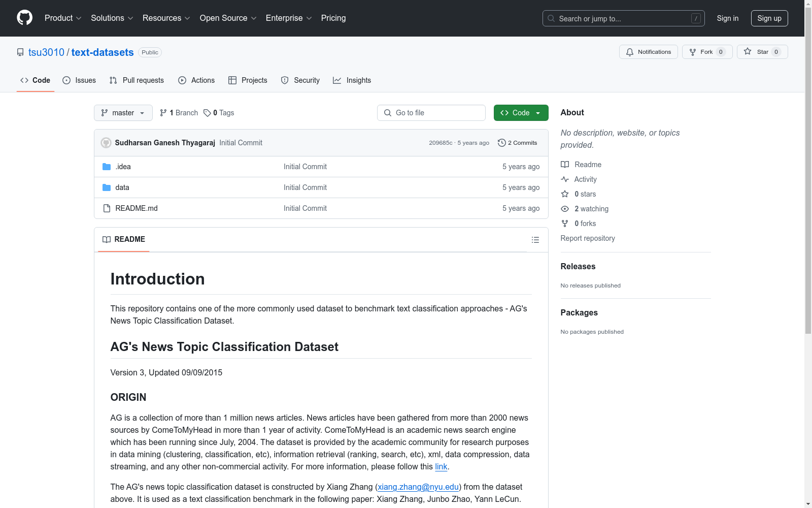Click the book icon on README tab
Viewport: 812px width, 508px height.
(x=107, y=239)
